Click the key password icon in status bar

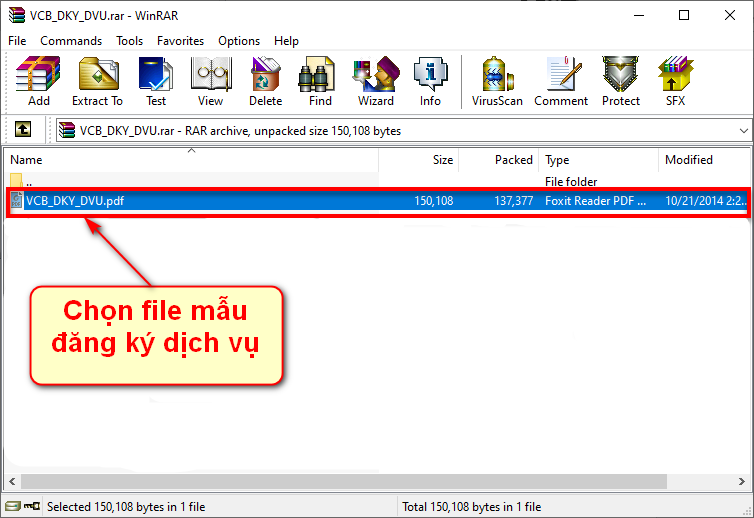(x=32, y=506)
